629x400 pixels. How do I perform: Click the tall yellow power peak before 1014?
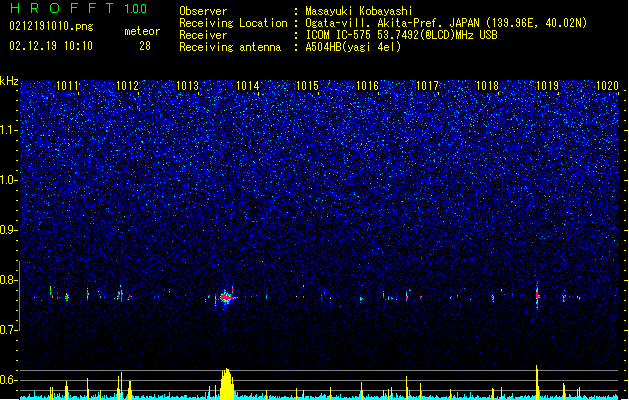(227, 384)
